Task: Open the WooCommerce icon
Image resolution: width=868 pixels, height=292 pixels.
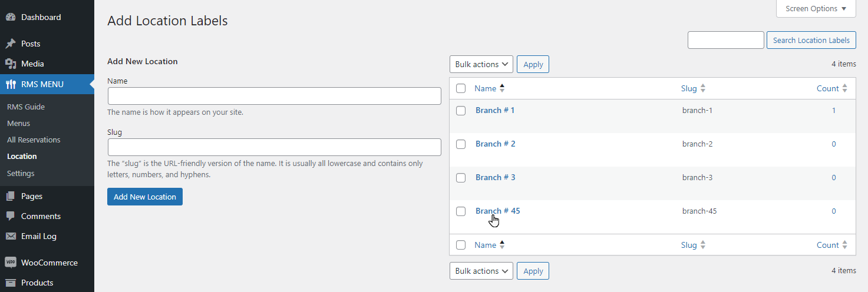Action: 11,263
